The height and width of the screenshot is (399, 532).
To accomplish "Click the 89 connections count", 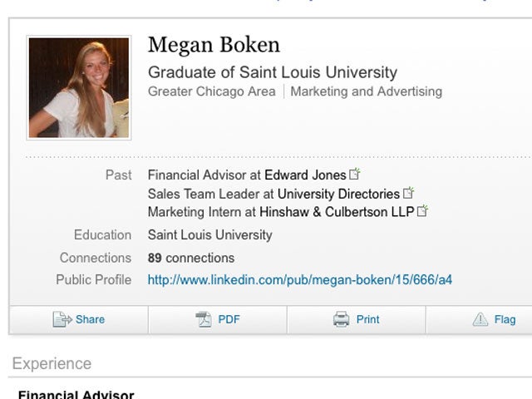I will tap(191, 258).
